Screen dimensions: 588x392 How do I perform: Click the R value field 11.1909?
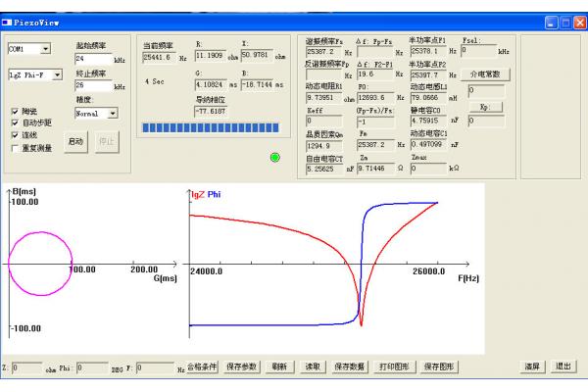[211, 56]
